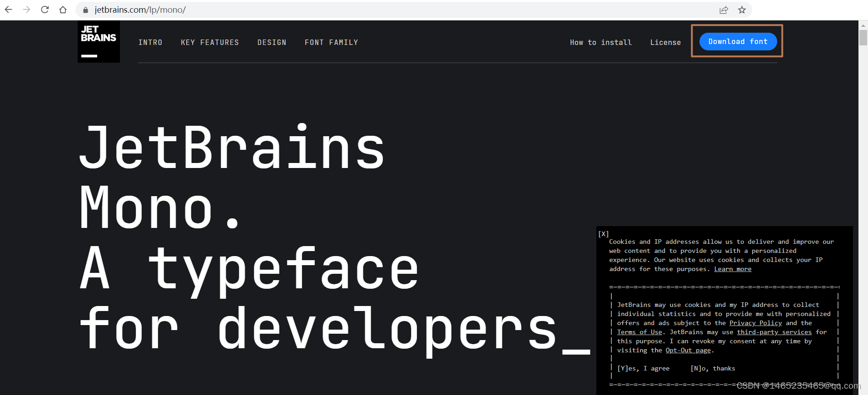Image resolution: width=868 pixels, height=395 pixels.
Task: View the License page link
Action: click(665, 42)
